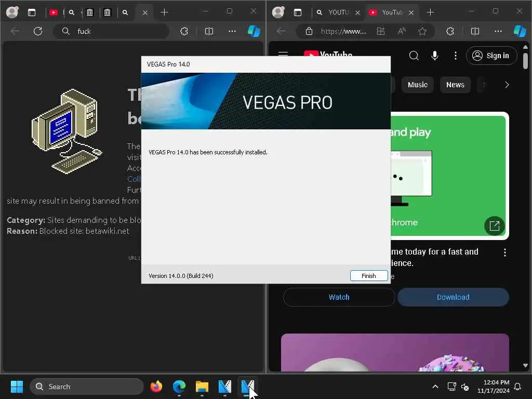View site lock info in right Edge window
Viewport: 532px width, 399px height.
click(x=309, y=31)
